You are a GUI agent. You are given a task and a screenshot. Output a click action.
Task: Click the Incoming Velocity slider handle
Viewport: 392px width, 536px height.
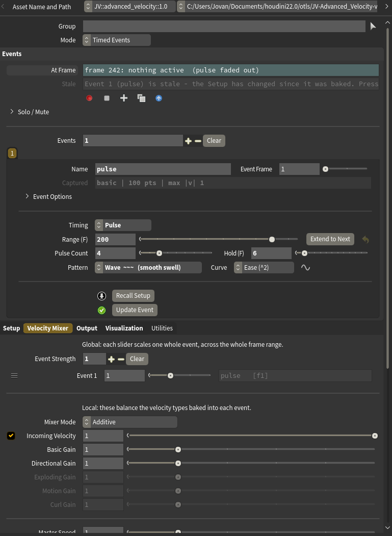click(375, 436)
